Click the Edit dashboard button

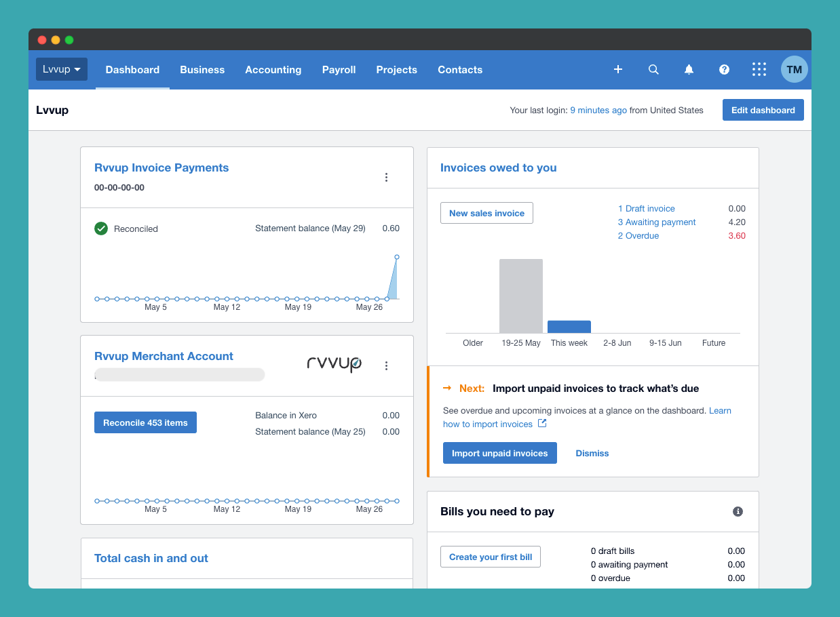763,109
